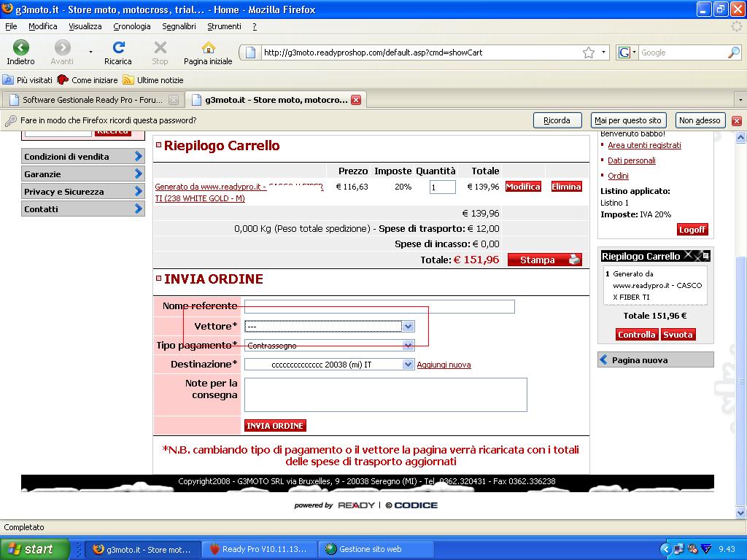This screenshot has height=560, width=747.
Task: Open the CASCO X FIBER TI product link
Action: pos(239,192)
